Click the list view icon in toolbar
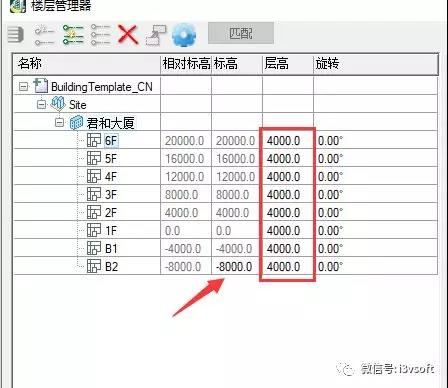The height and width of the screenshot is (388, 448). coord(15,35)
